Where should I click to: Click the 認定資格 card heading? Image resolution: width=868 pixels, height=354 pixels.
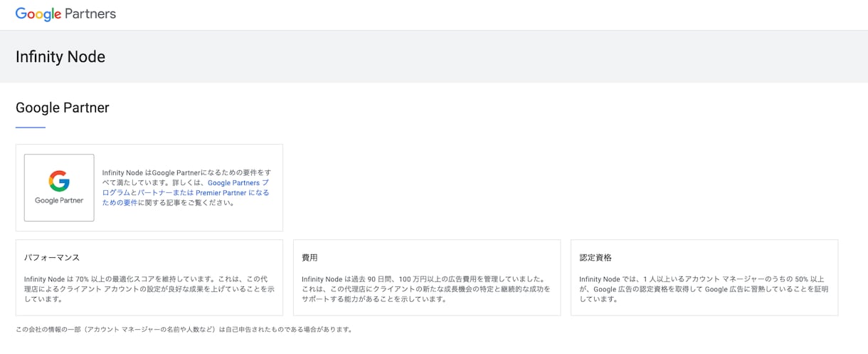point(596,257)
